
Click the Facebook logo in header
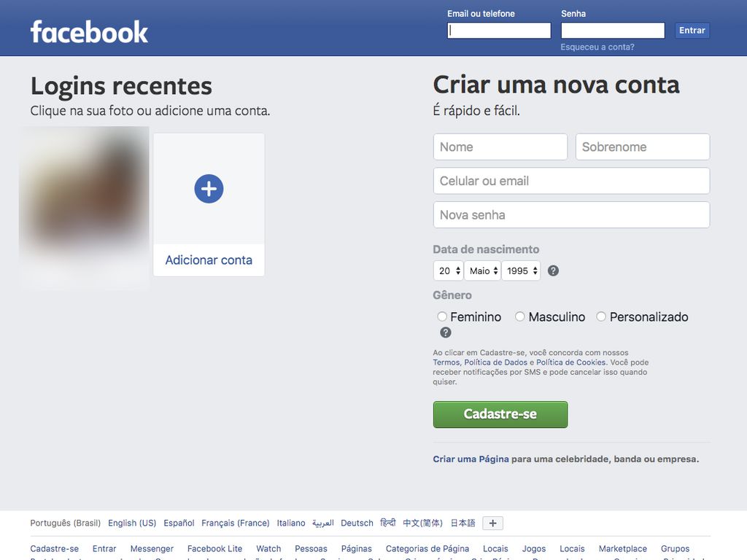[89, 32]
